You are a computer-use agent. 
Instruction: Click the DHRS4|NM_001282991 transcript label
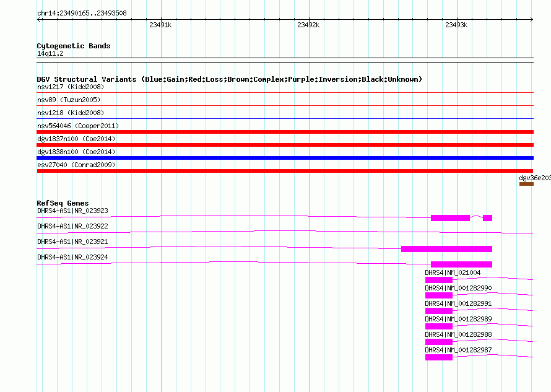458,303
